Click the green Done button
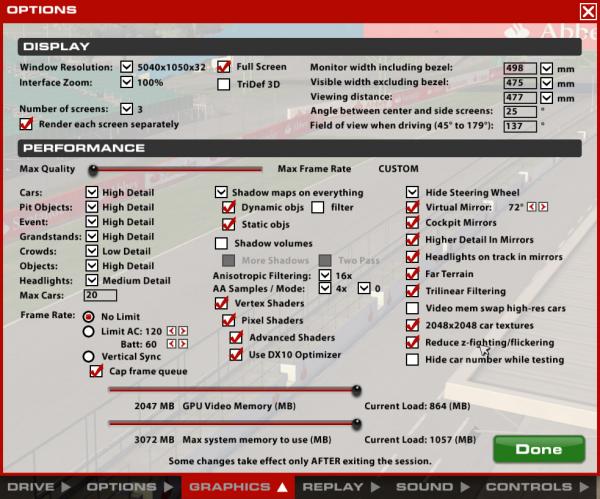 538,449
